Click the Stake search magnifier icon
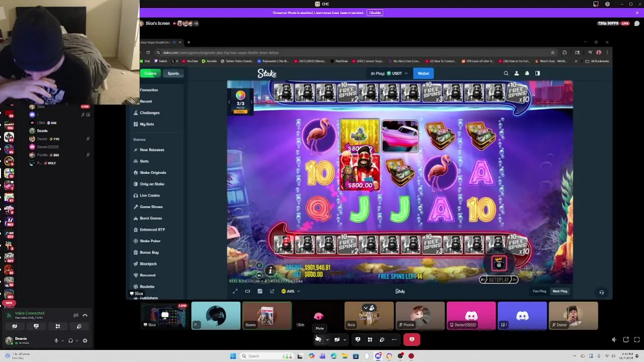 (506, 73)
